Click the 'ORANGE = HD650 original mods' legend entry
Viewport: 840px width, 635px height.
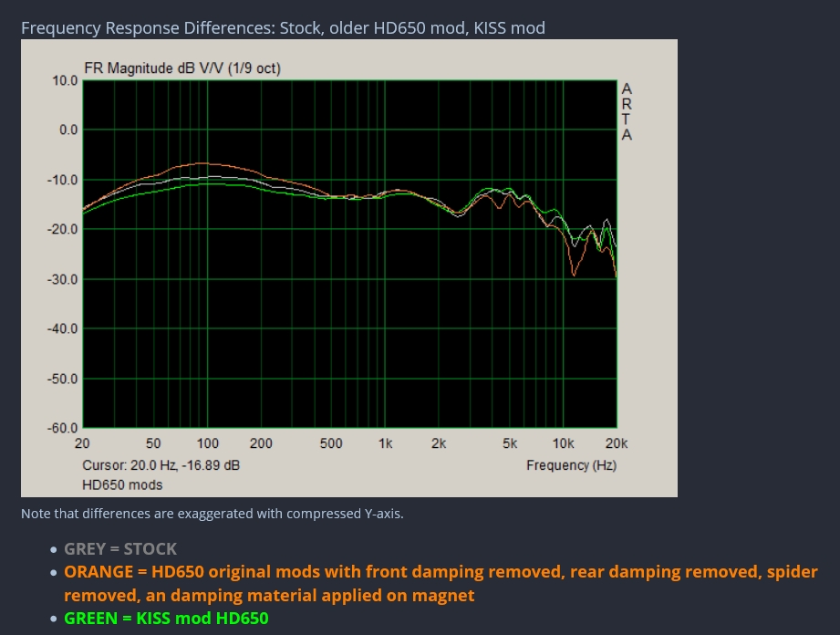441,583
